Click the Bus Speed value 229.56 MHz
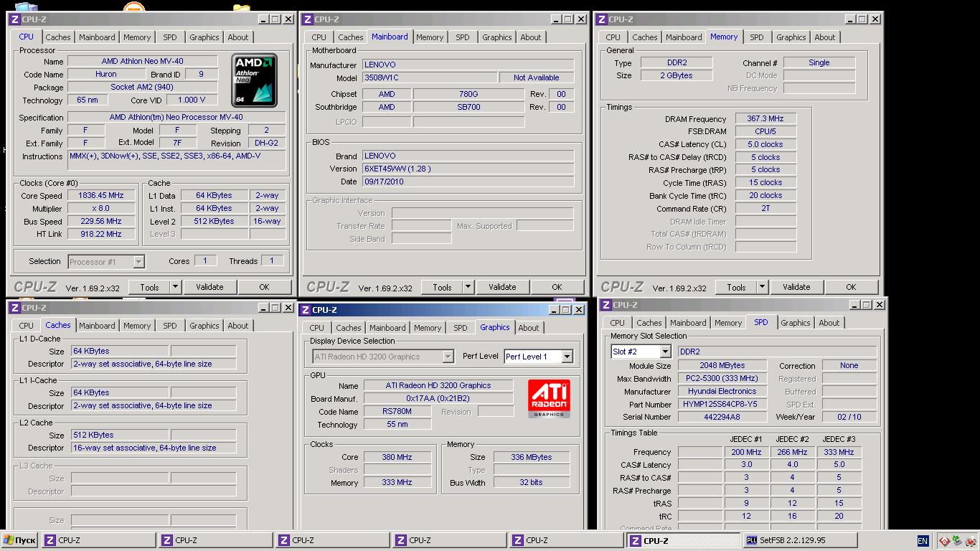This screenshot has height=551, width=980. click(x=103, y=222)
